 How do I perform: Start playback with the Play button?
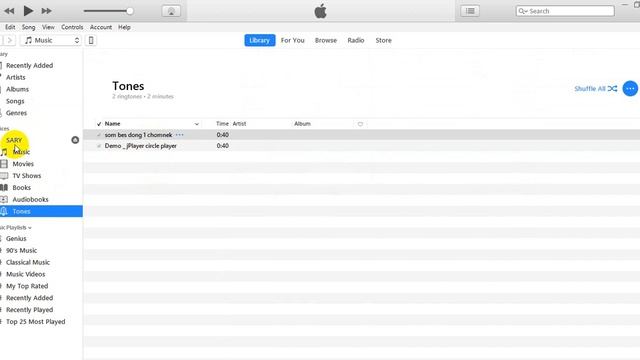[x=28, y=11]
